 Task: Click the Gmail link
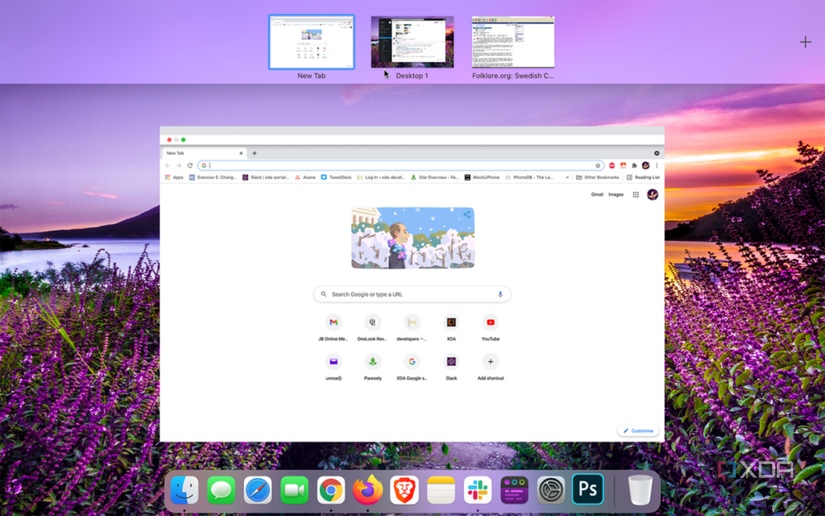[x=597, y=195]
